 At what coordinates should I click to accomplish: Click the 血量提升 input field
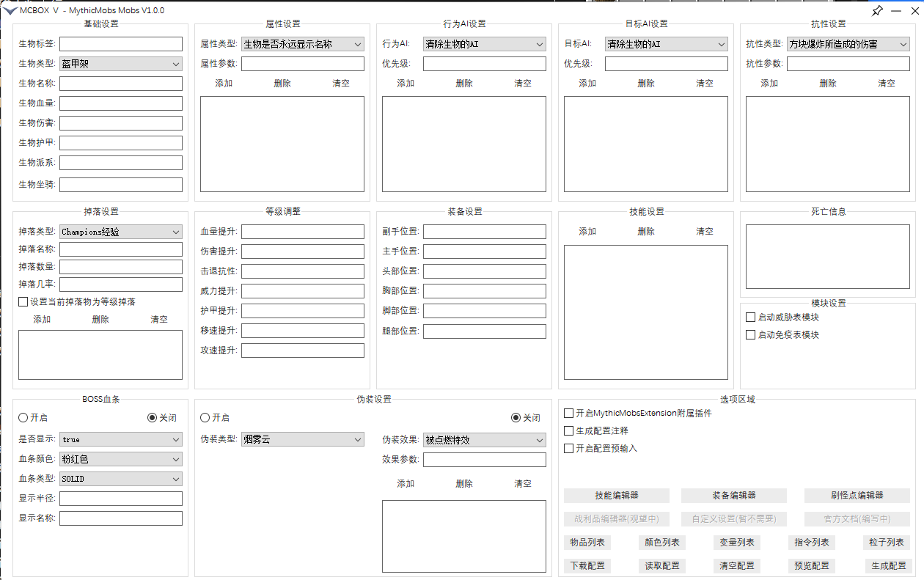tap(303, 232)
